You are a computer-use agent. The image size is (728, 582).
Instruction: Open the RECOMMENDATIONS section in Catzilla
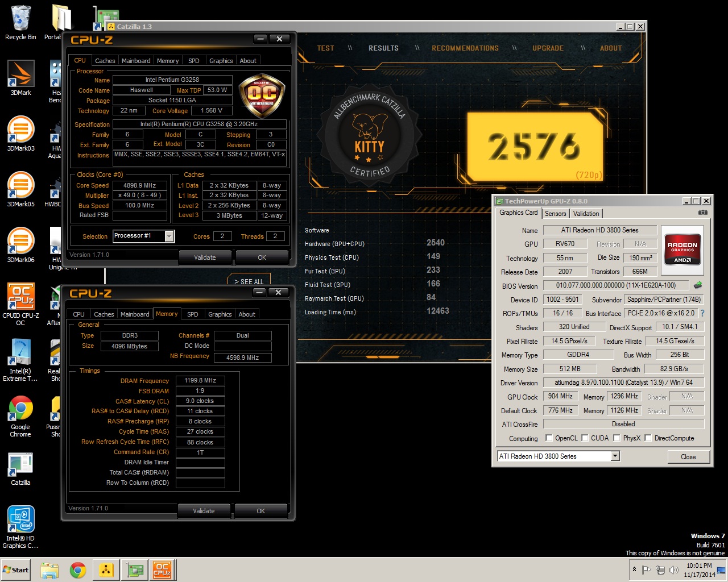click(x=465, y=48)
